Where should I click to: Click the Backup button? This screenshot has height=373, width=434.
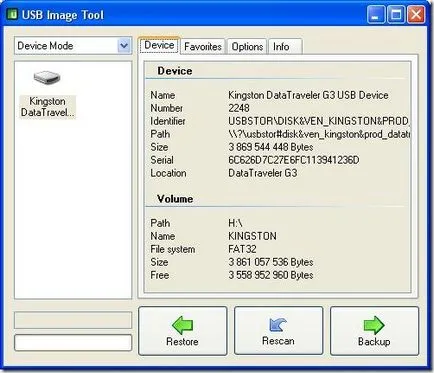tap(374, 331)
